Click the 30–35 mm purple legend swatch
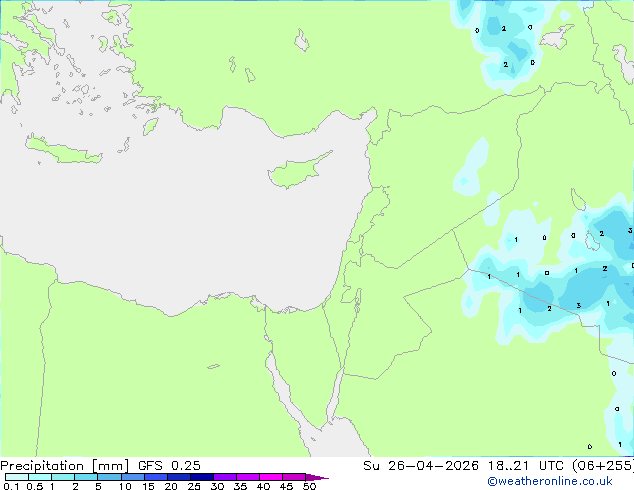 224,477
